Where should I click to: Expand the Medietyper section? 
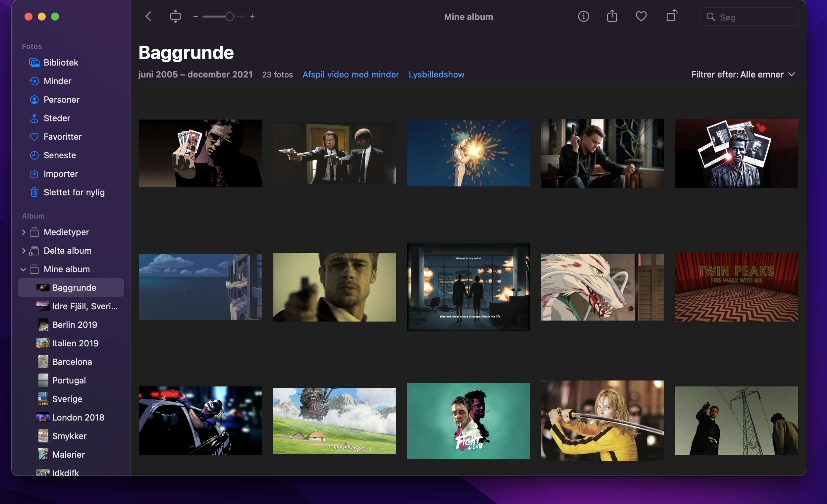click(x=24, y=232)
